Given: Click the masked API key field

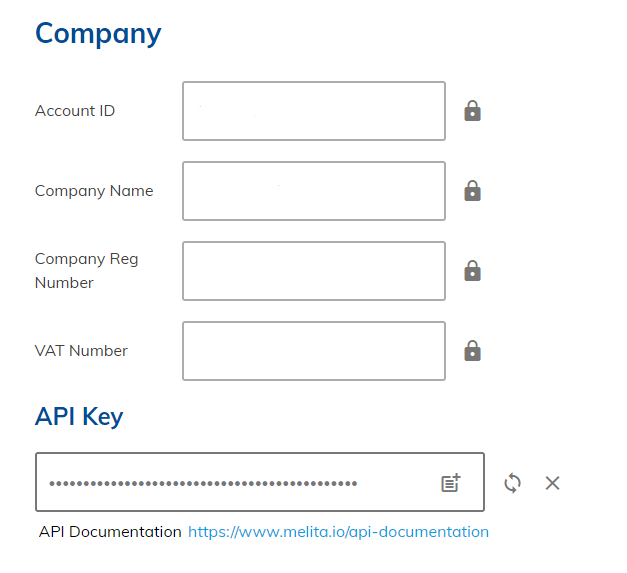Looking at the screenshot, I should tap(235, 483).
